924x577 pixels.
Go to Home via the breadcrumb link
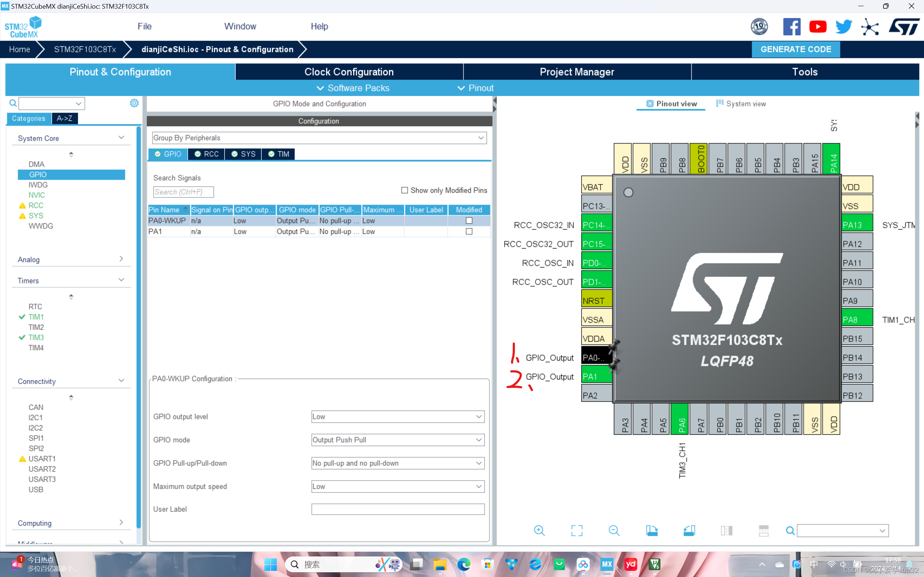[x=19, y=49]
